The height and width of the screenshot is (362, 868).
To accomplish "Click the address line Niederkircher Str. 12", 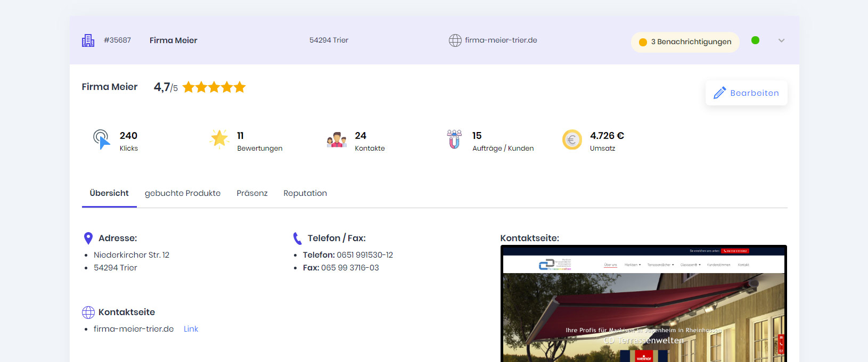I will (x=132, y=255).
